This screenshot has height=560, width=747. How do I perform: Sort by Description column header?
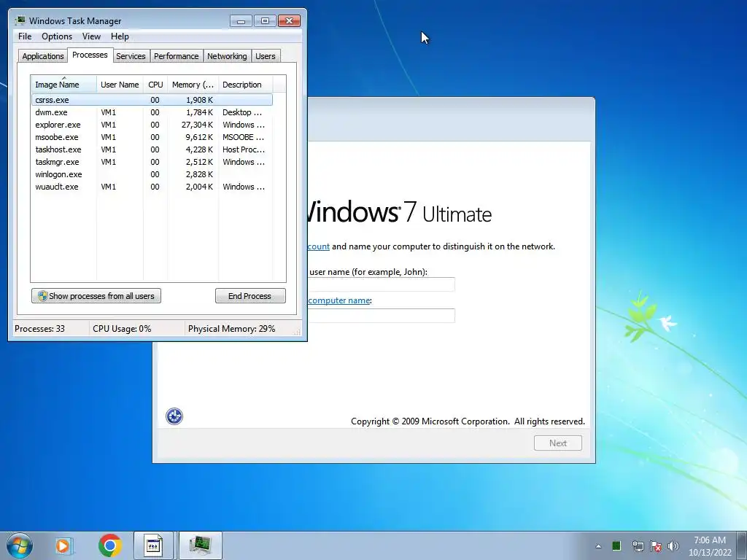click(x=245, y=85)
